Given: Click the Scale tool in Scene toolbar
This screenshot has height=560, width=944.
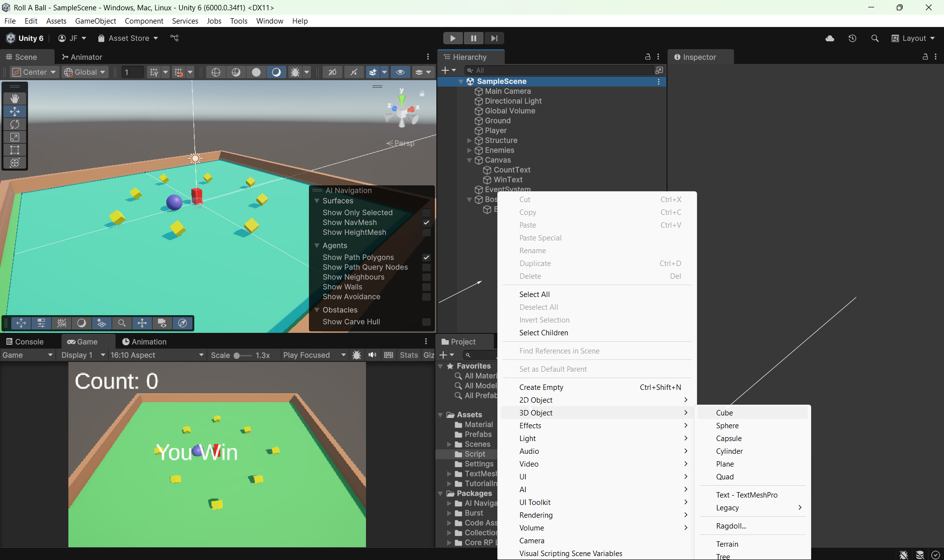Looking at the screenshot, I should [15, 137].
